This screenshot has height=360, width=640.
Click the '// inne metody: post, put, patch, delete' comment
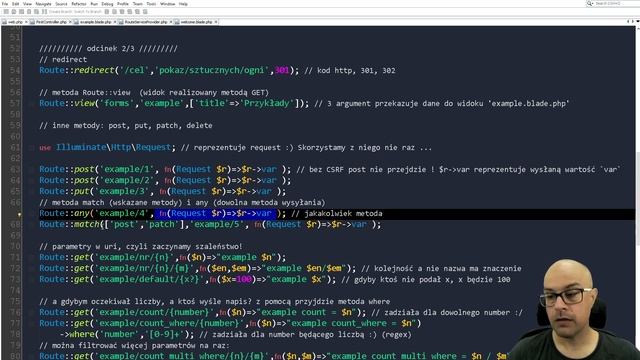coord(126,126)
